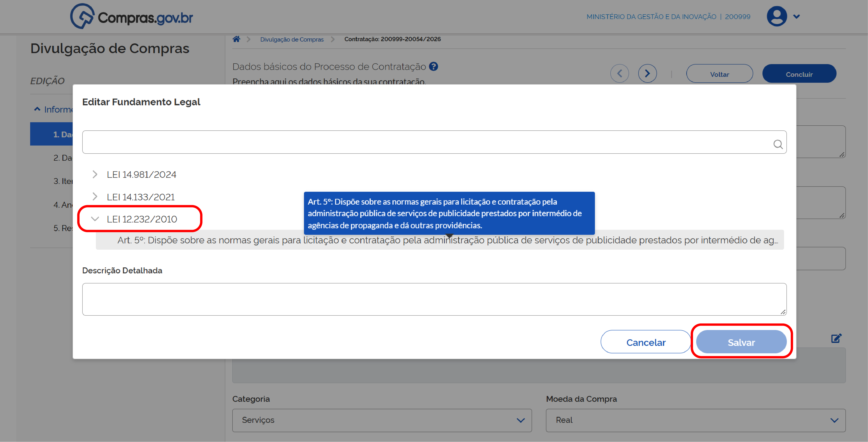The height and width of the screenshot is (442, 868).
Task: Focus the legal basis search field
Action: coord(434,142)
